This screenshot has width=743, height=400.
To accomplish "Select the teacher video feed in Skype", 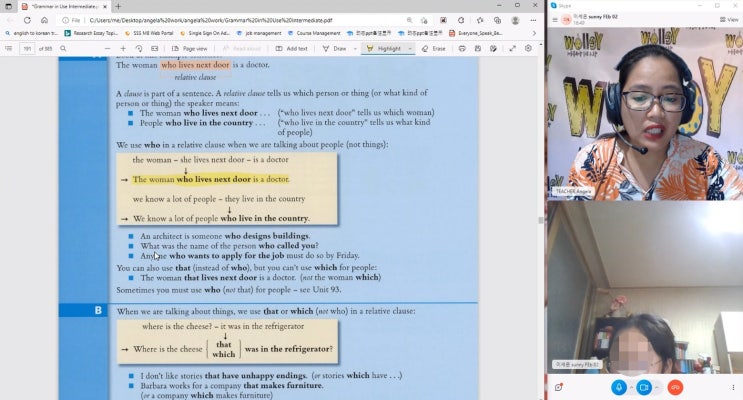I will pyautogui.click(x=645, y=114).
